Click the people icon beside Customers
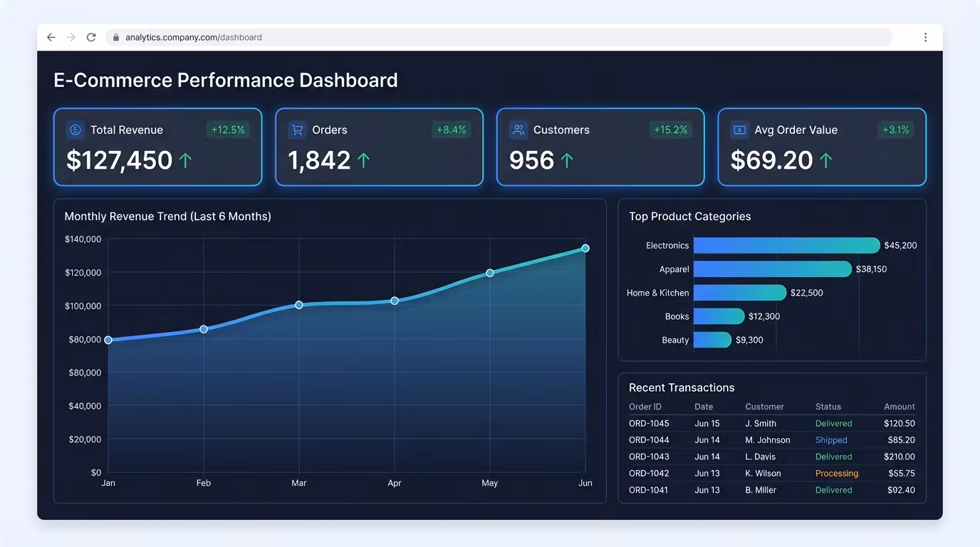This screenshot has width=980, height=547. tap(518, 130)
